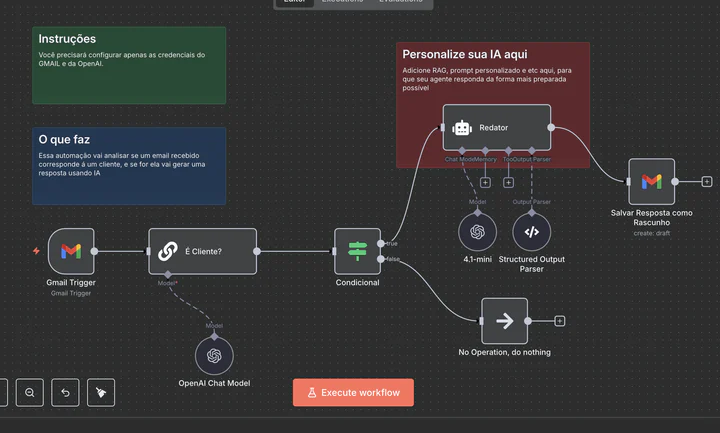Screen dimensions: 720x433
Task: Click the Personalize sua IA aqui heading
Action: click(465, 54)
